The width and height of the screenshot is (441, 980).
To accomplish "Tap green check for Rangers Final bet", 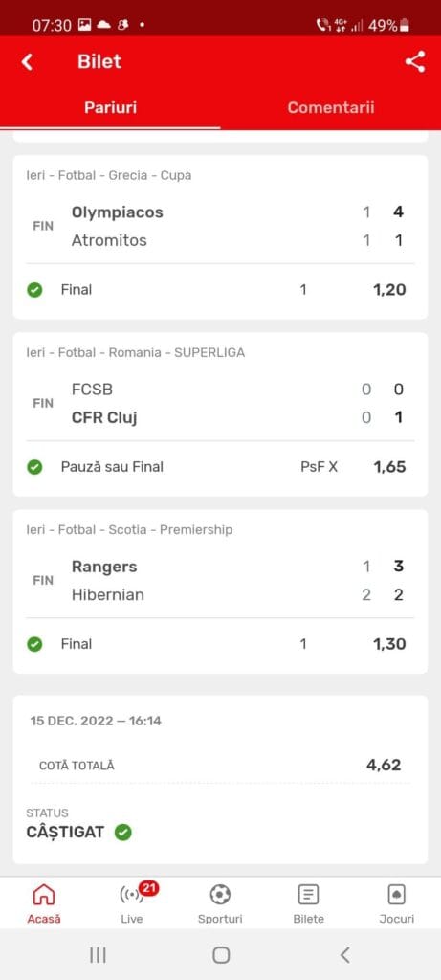I will pos(35,644).
